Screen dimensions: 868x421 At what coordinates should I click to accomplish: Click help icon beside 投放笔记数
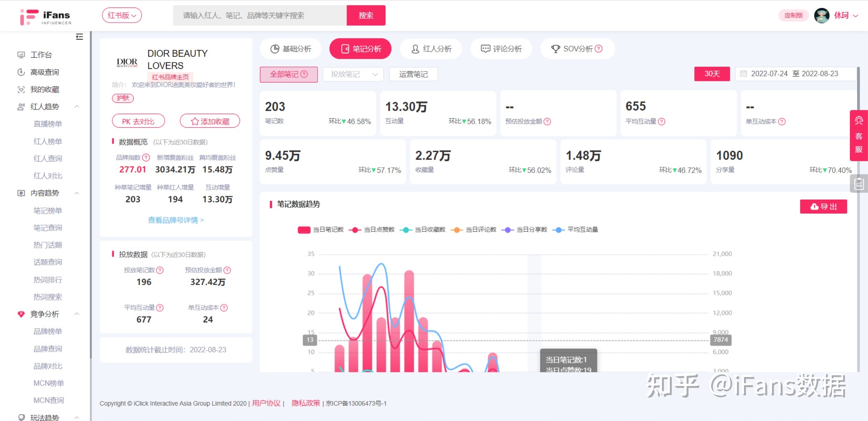(160, 270)
